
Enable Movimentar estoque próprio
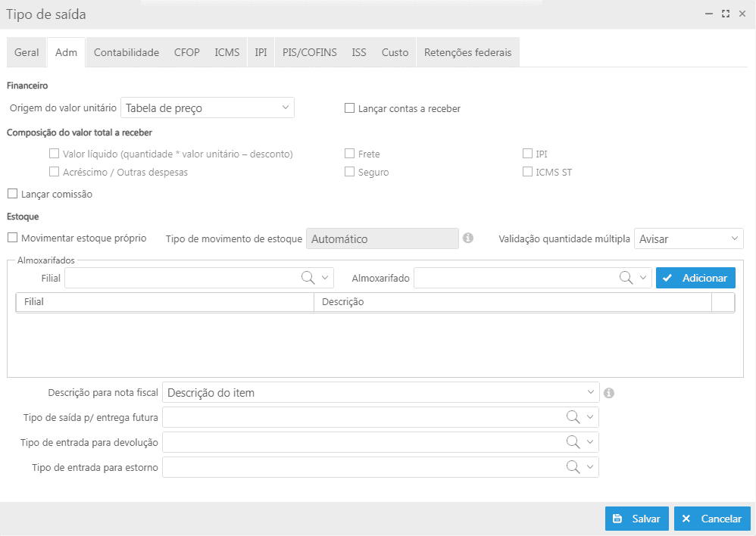click(13, 238)
